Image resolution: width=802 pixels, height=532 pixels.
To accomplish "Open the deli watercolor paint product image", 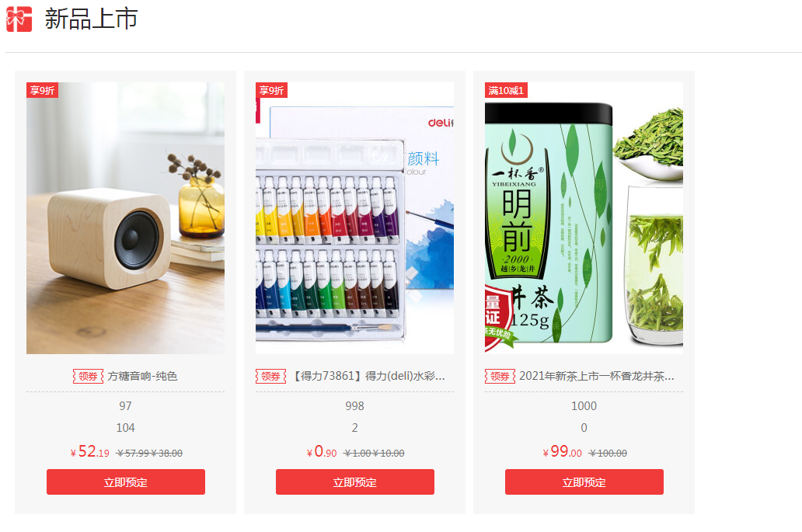I will [x=354, y=218].
